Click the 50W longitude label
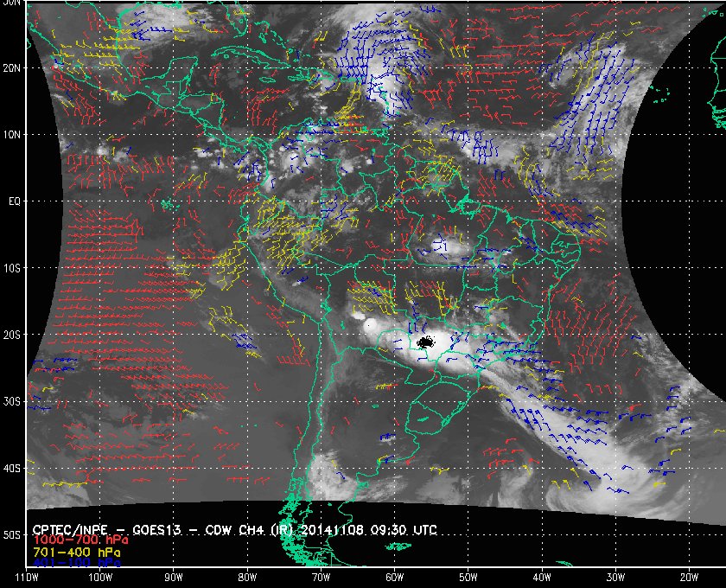Viewport: 726px width, 588px height. pyautogui.click(x=468, y=577)
